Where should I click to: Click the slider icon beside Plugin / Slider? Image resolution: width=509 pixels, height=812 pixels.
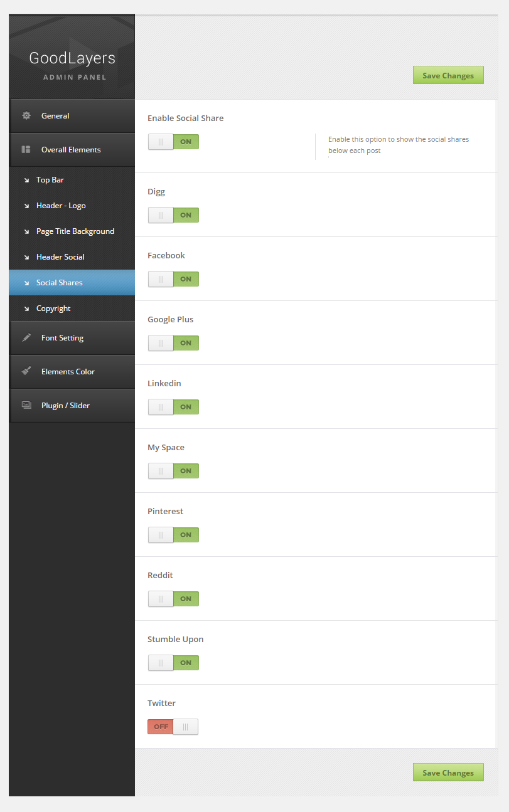pyautogui.click(x=26, y=405)
